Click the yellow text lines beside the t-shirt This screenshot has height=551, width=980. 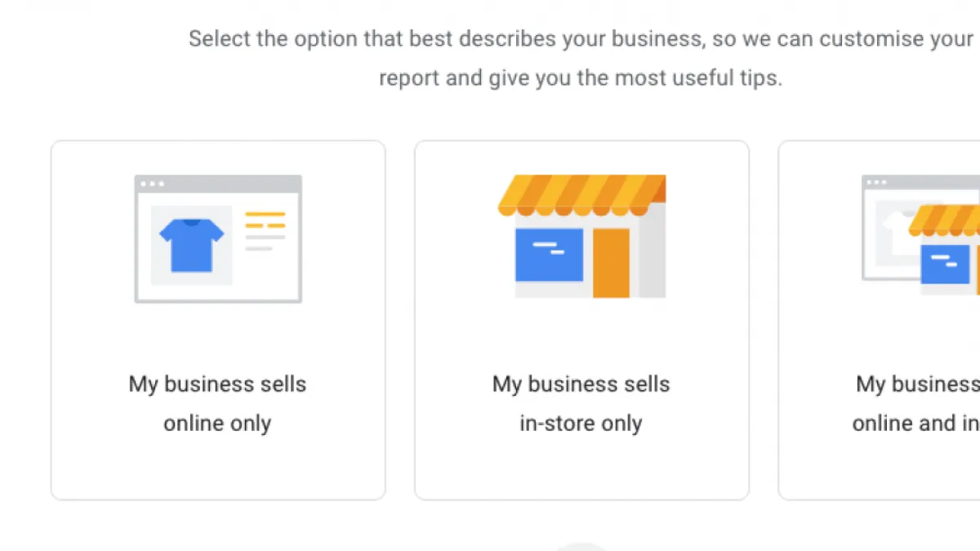click(265, 220)
